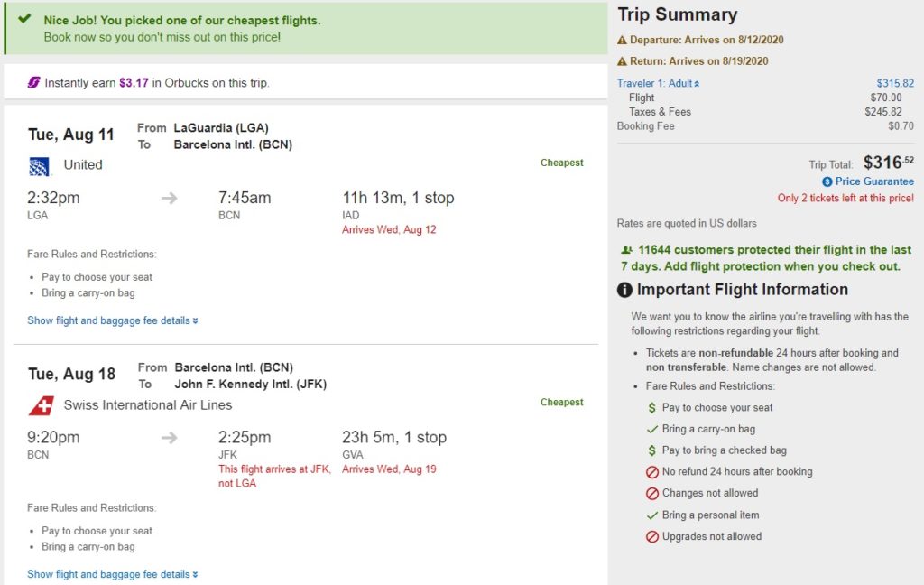Click the arrow between LGA and BCN times
The width and height of the screenshot is (924, 585).
coord(170,199)
